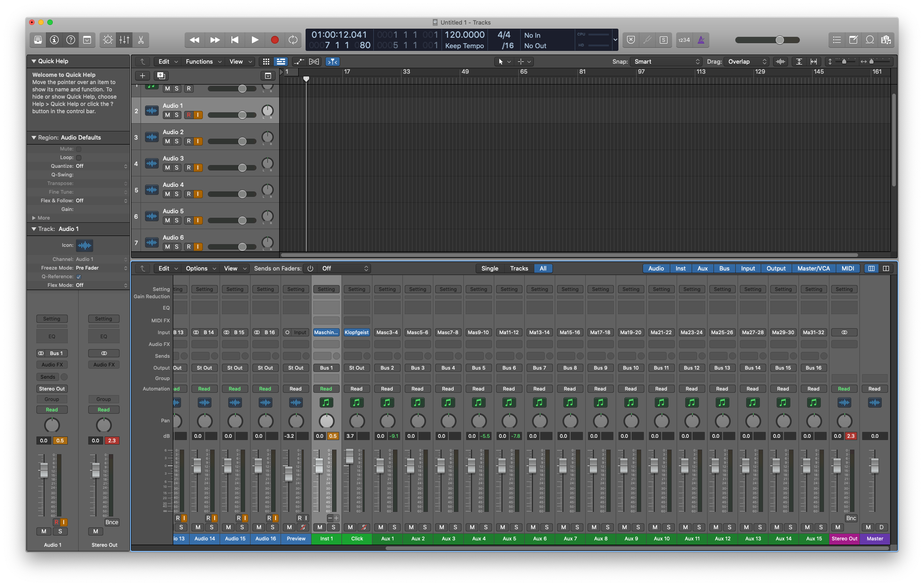Viewport: 924px width, 586px height.
Task: Click the red Record button
Action: pyautogui.click(x=275, y=40)
